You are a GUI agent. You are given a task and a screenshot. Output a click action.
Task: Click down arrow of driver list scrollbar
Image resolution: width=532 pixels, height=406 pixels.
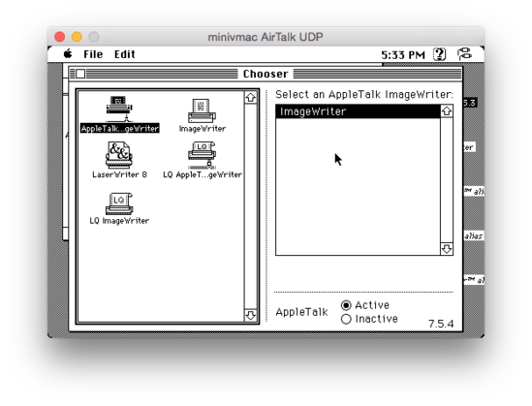(x=250, y=316)
